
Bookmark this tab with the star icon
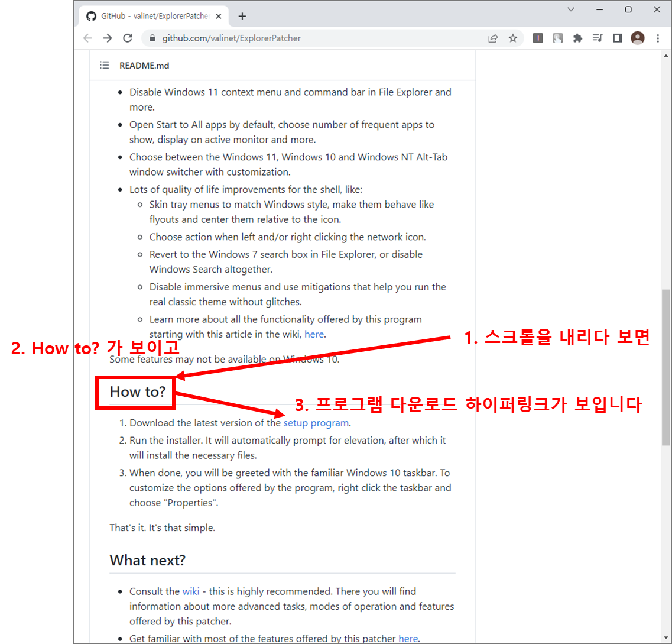[513, 38]
